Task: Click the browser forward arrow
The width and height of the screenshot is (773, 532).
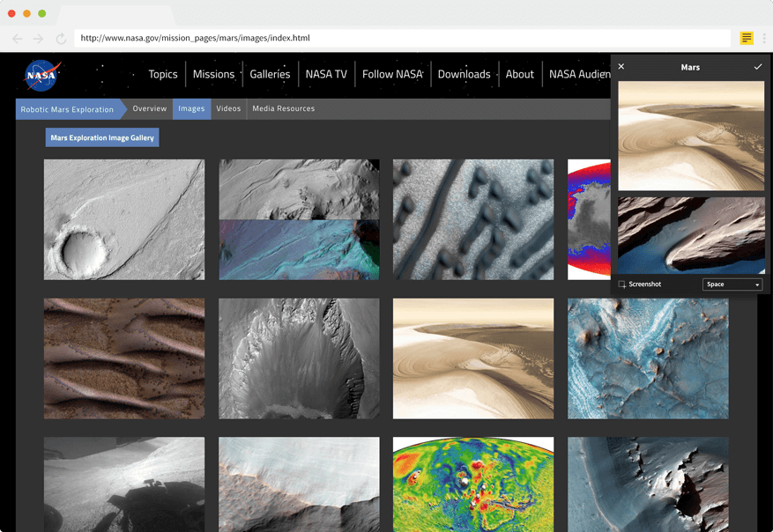Action: (x=38, y=39)
